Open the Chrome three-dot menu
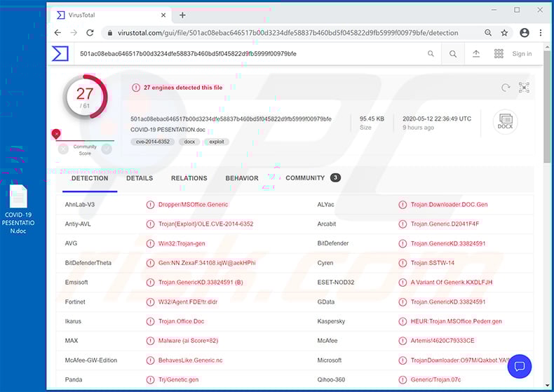This screenshot has height=392, width=554. [x=541, y=33]
